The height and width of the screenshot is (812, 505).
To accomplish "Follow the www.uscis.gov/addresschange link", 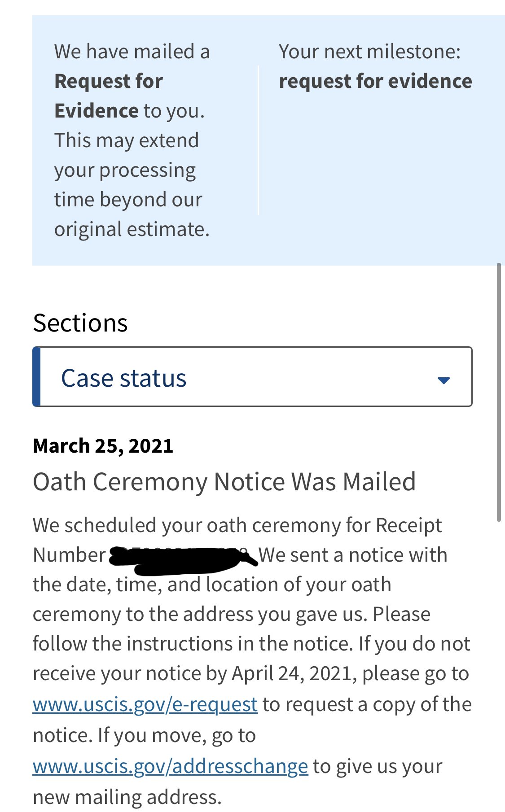I will [171, 766].
